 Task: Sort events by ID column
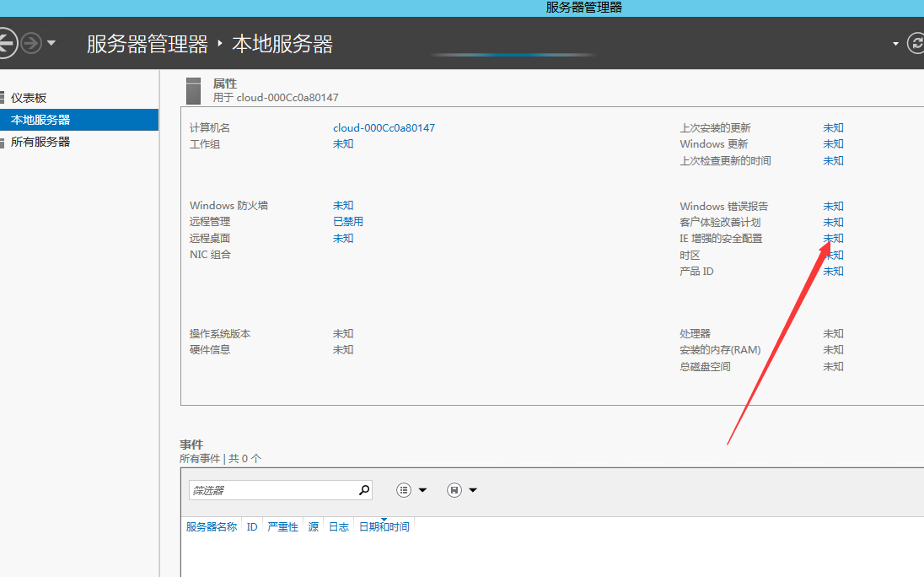[251, 527]
